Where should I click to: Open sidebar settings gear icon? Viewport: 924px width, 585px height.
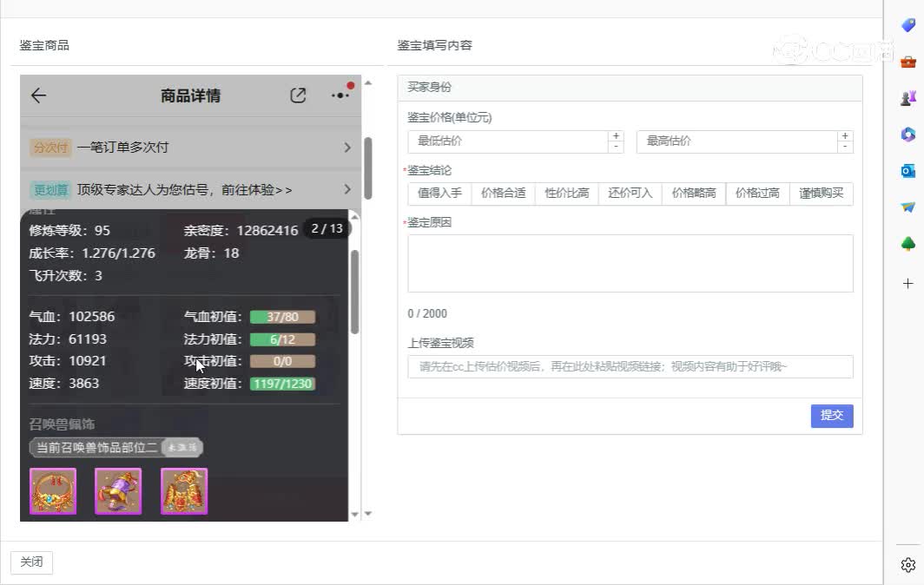[908, 565]
